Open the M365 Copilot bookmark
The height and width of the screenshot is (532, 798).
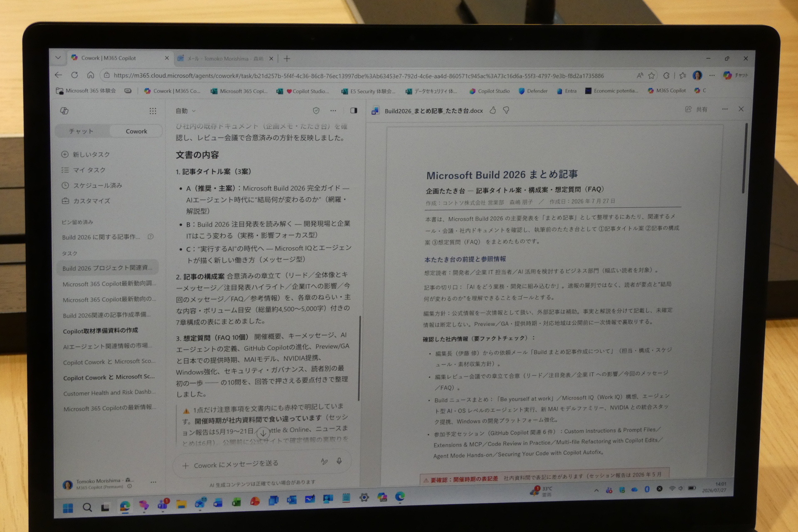tap(667, 91)
